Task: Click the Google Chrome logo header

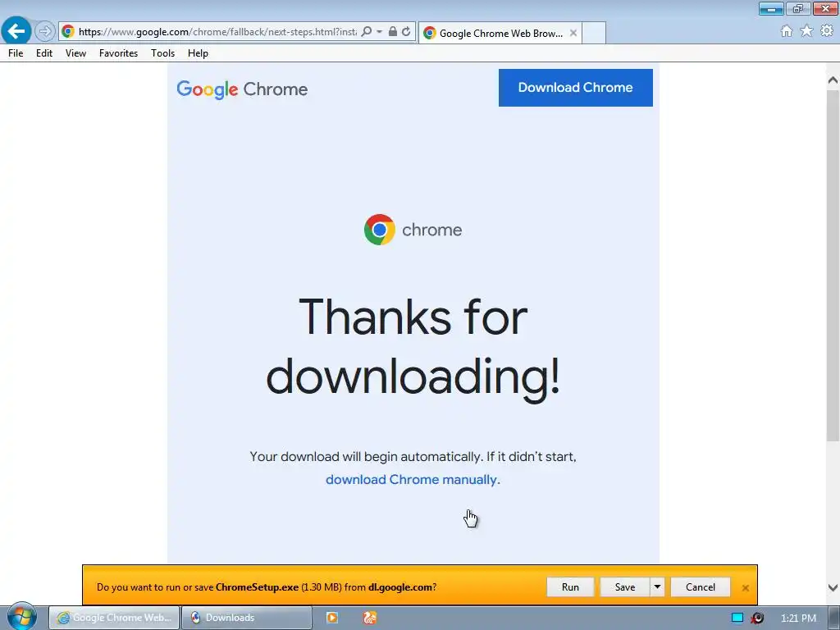Action: coord(242,89)
